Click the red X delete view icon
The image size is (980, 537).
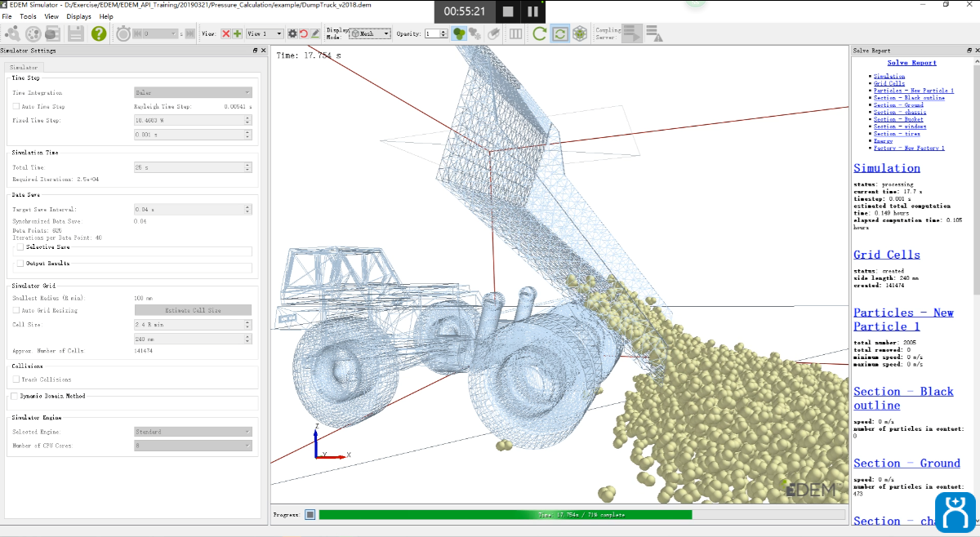coord(226,33)
